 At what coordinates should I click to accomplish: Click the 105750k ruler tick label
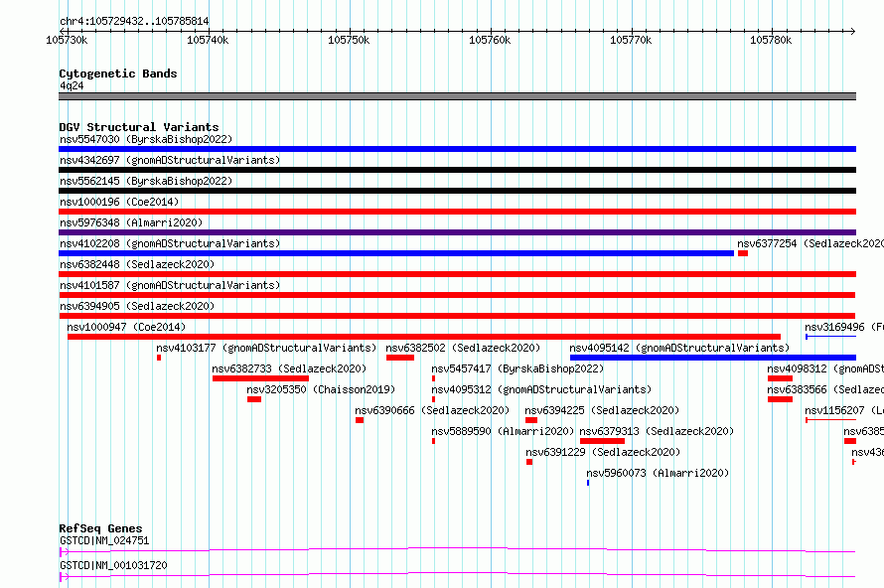[x=349, y=40]
